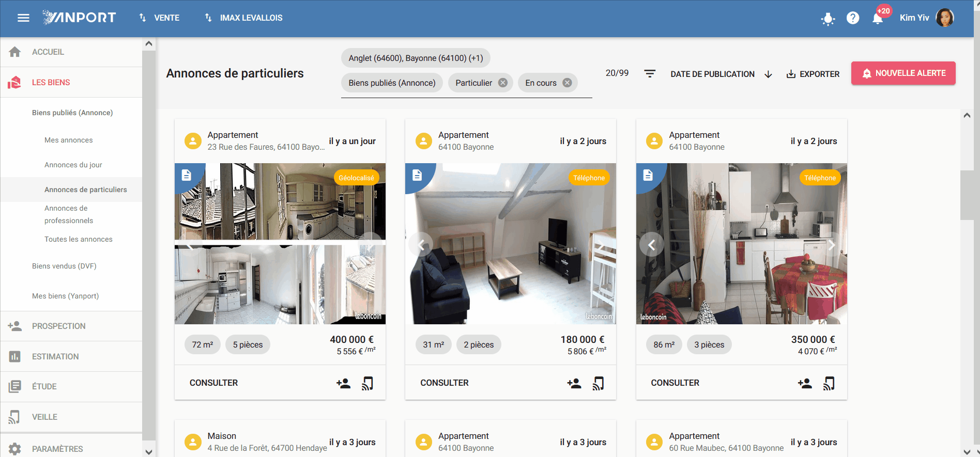Click the PROSPECTION add-person icon
This screenshot has height=457, width=980.
(x=15, y=326)
